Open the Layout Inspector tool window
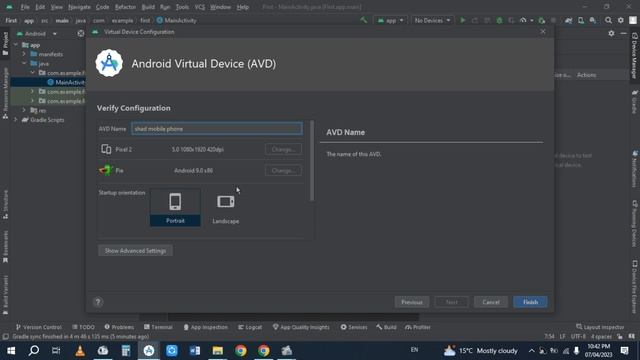Image resolution: width=640 pixels, height=360 pixels. 600,327
